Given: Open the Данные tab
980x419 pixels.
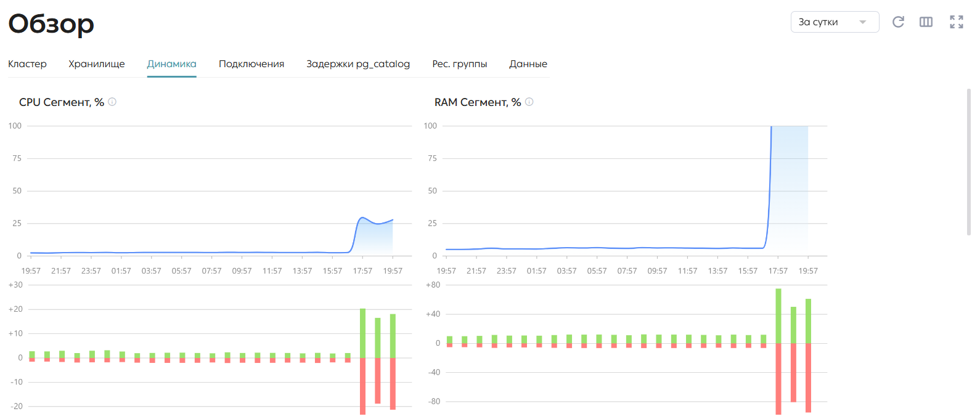Looking at the screenshot, I should (528, 64).
